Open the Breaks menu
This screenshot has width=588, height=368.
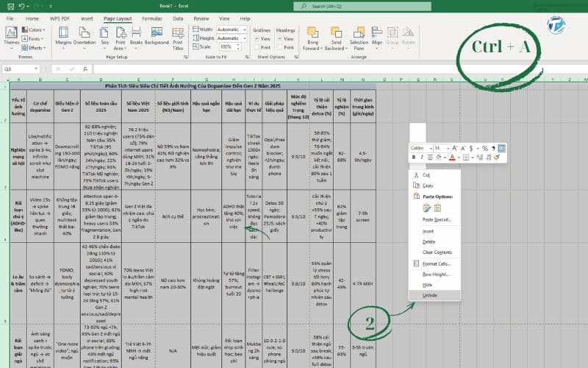click(x=136, y=38)
